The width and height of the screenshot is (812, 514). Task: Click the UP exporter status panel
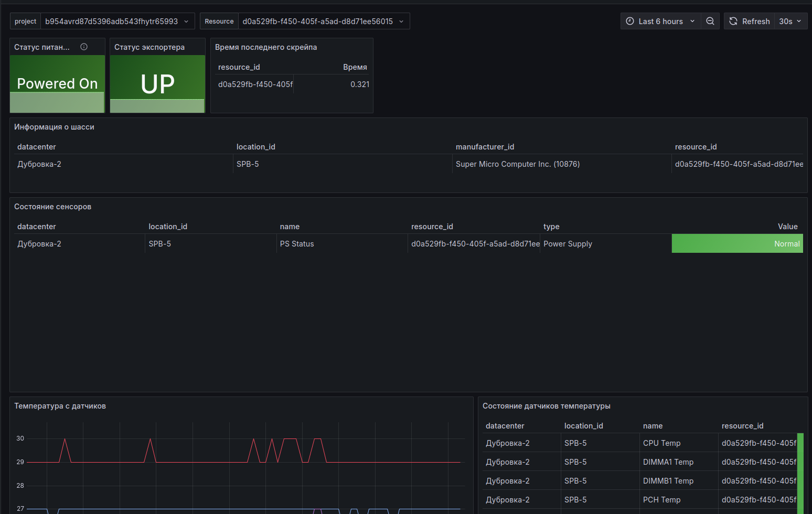point(157,84)
